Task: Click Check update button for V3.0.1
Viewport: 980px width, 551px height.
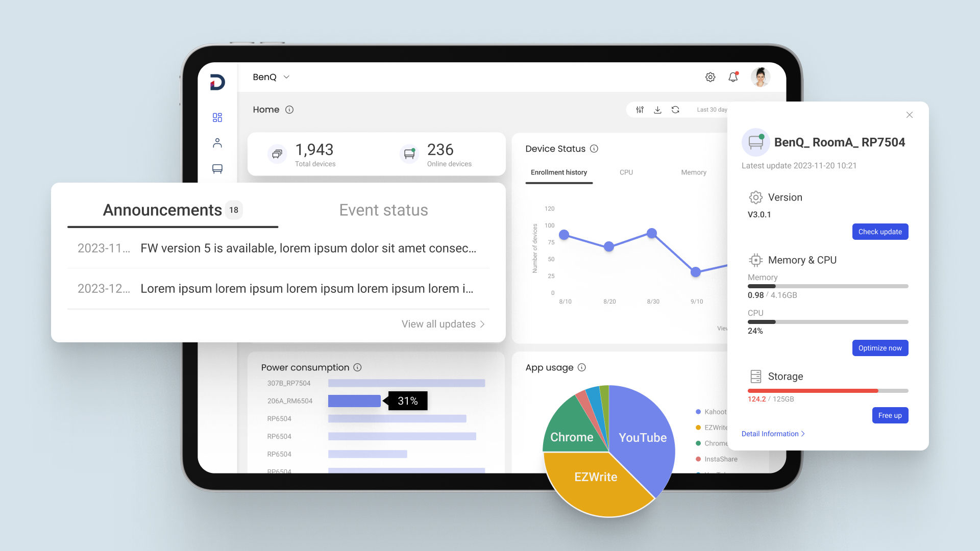Action: pos(879,232)
